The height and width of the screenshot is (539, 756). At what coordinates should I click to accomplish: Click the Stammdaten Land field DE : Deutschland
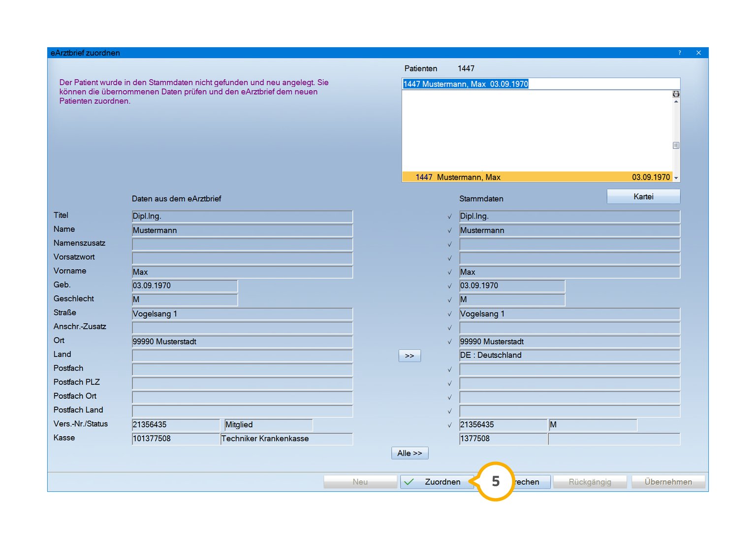click(x=569, y=355)
